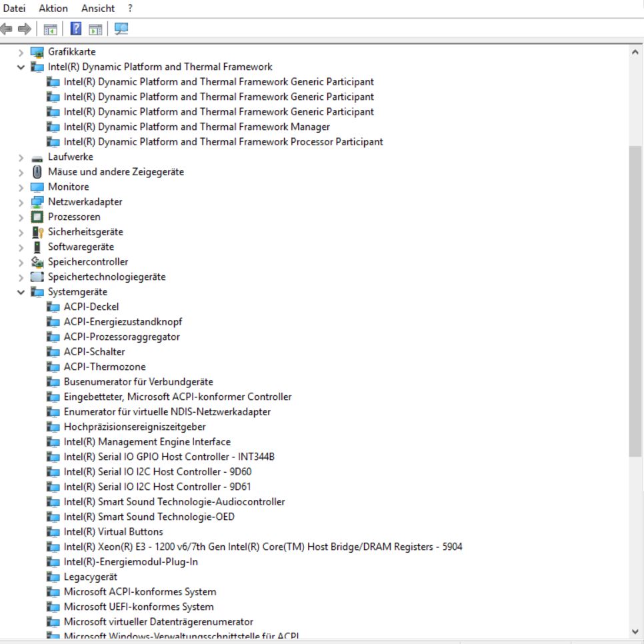Image resolution: width=644 pixels, height=644 pixels.
Task: Click the icon beside Thermal Framework Manager
Action: pyautogui.click(x=53, y=127)
